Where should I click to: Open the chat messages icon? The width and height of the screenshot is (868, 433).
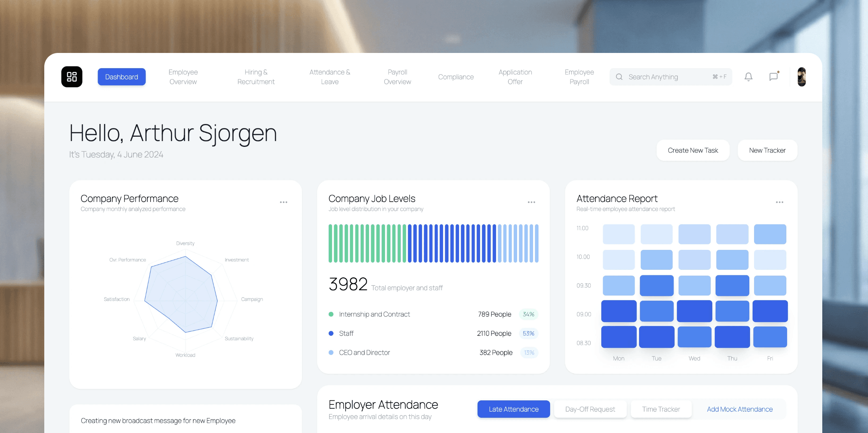(773, 77)
